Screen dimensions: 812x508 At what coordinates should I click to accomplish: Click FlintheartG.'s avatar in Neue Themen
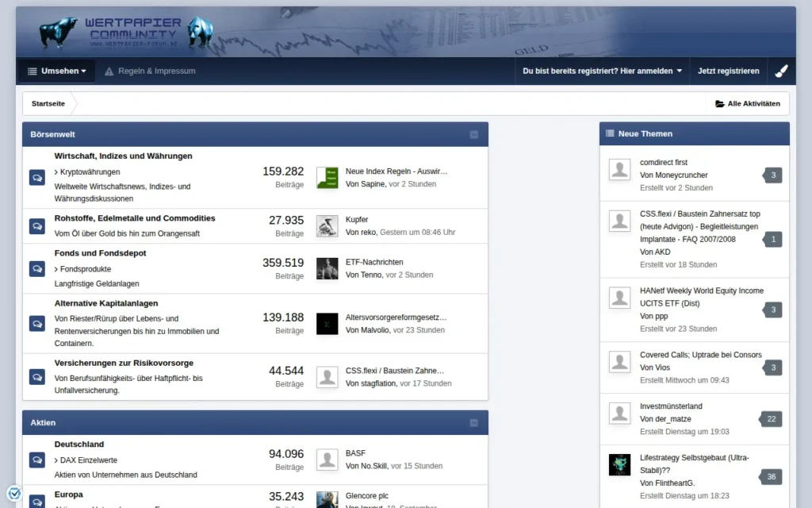point(619,465)
